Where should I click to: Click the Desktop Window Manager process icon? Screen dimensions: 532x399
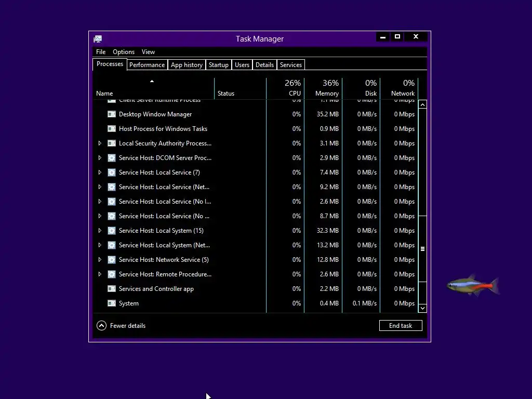tap(112, 114)
